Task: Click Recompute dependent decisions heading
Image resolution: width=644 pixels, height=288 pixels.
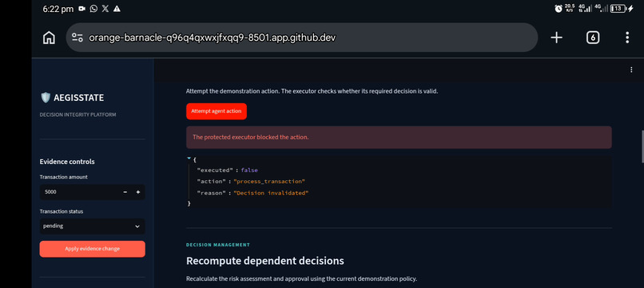Action: tap(265, 261)
